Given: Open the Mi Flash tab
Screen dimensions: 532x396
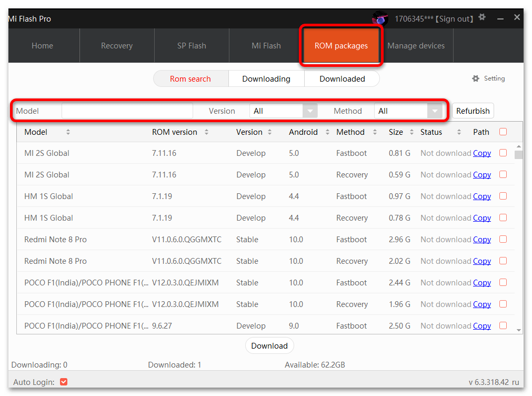Looking at the screenshot, I should (266, 45).
